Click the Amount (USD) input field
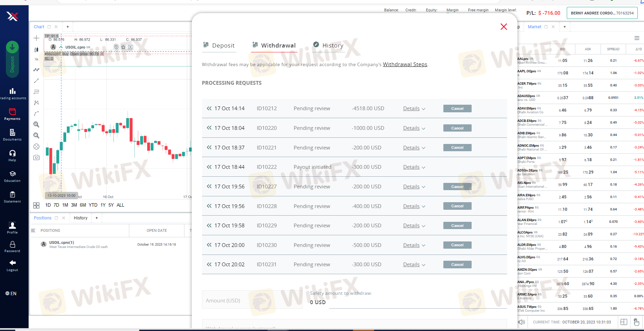 point(252,300)
